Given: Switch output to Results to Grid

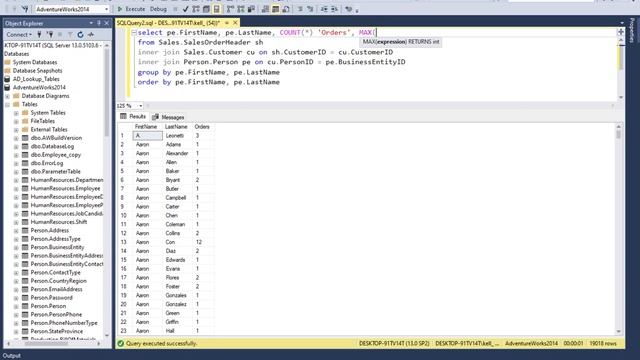Looking at the screenshot, I should (276, 9).
